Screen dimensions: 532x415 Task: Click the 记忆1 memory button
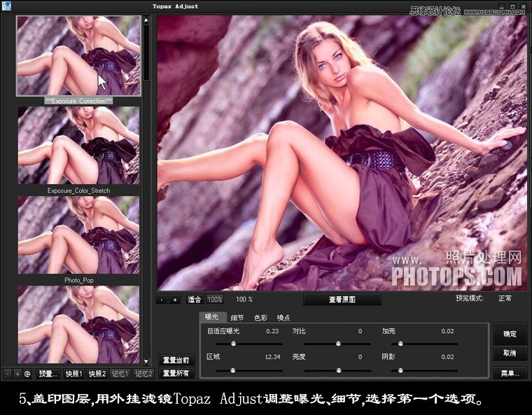[120, 374]
